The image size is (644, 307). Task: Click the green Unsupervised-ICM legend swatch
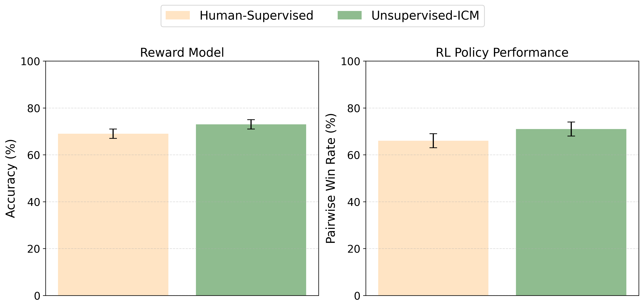tap(349, 15)
